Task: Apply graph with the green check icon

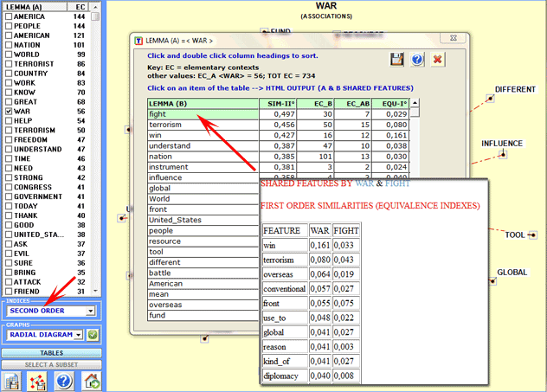Action: click(x=93, y=335)
